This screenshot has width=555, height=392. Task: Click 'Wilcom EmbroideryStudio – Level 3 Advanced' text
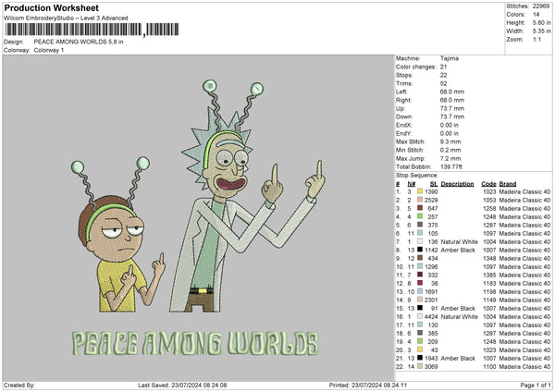[x=66, y=18]
